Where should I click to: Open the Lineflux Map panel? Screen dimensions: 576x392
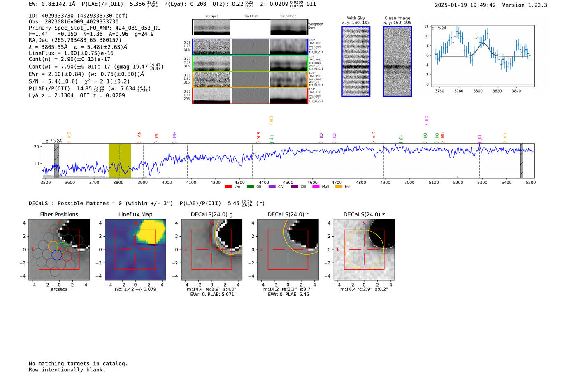pyautogui.click(x=135, y=249)
